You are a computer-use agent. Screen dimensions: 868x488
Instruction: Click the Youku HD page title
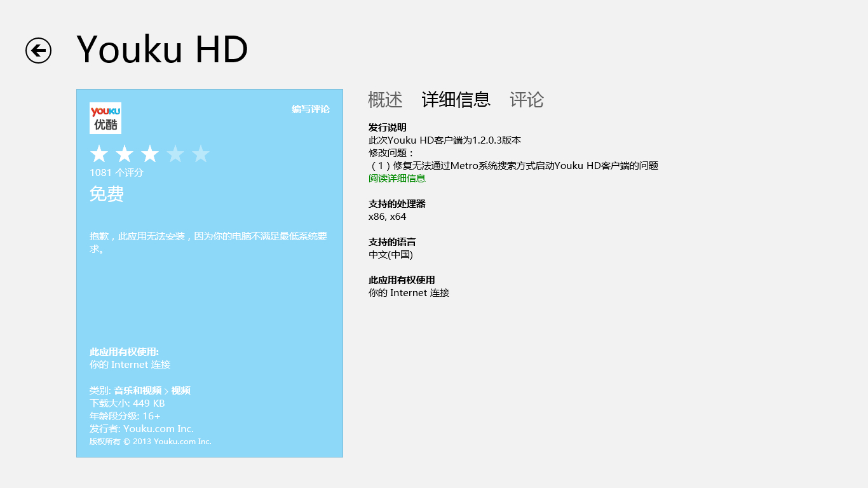click(x=162, y=50)
